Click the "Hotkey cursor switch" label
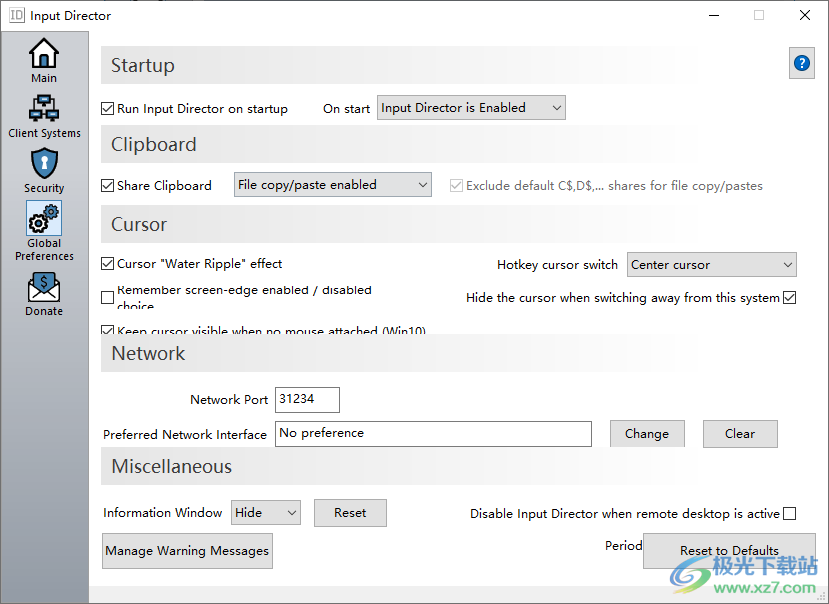 point(557,265)
